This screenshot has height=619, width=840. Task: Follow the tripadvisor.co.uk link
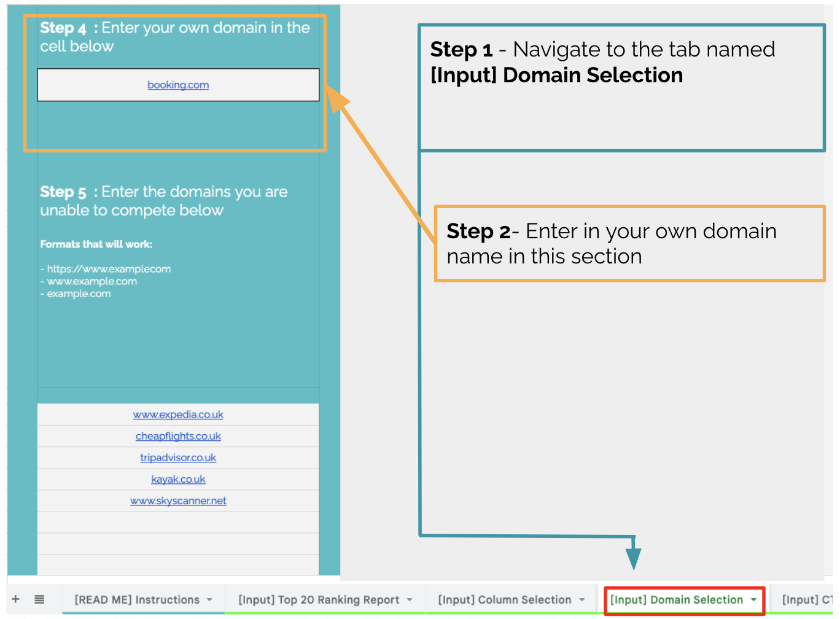point(178,457)
